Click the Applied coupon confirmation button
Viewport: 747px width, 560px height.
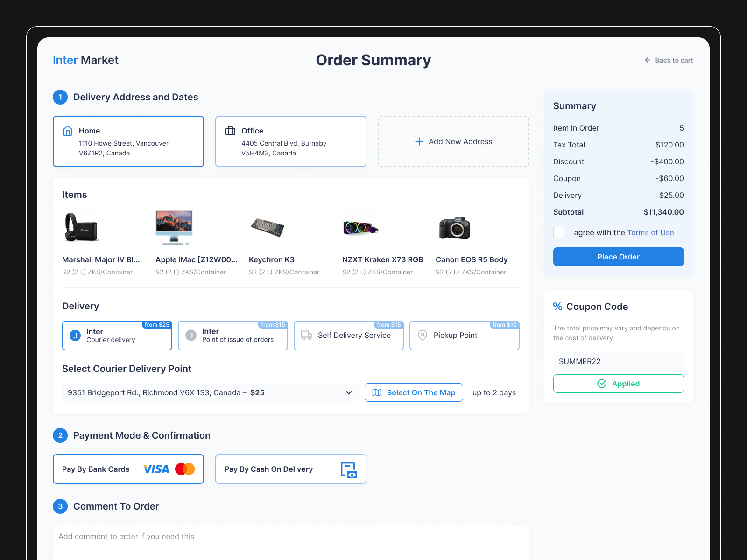pyautogui.click(x=618, y=384)
